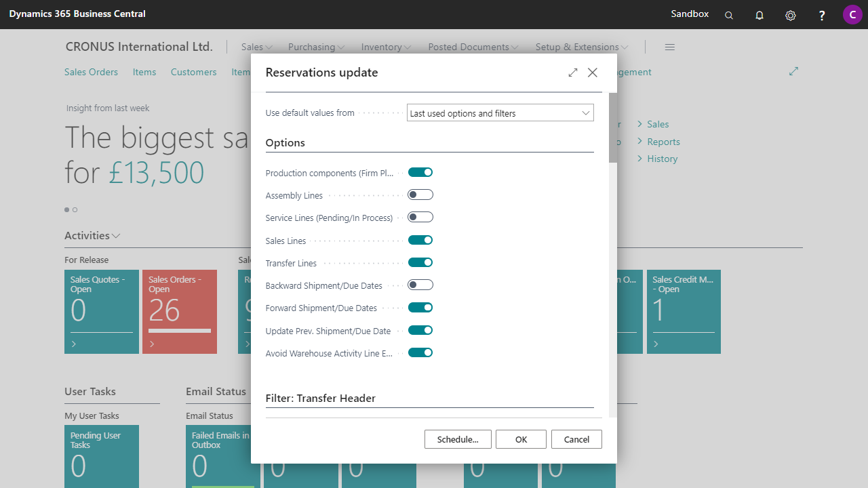Click the help question mark icon
This screenshot has height=488, width=868.
pyautogui.click(x=822, y=15)
